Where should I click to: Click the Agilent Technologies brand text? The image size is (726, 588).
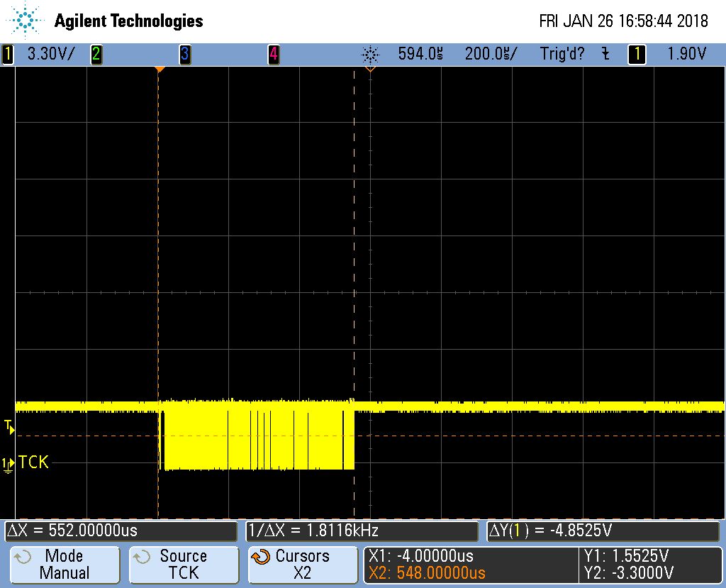[129, 21]
